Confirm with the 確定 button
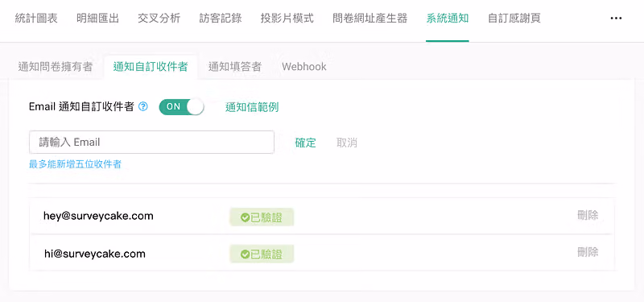Screen dimensions: 644x302 306,143
